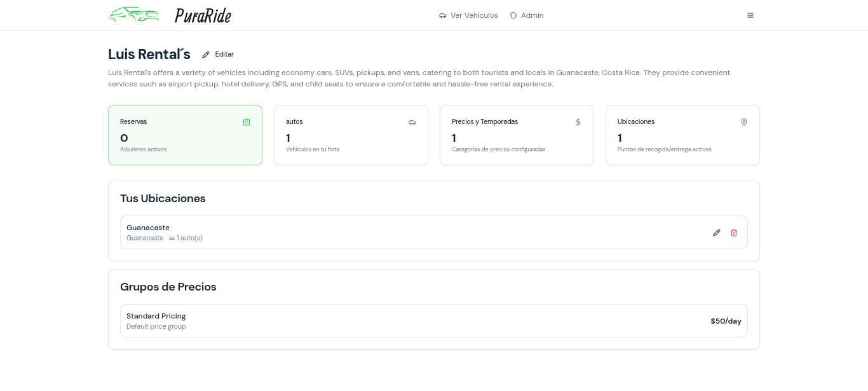Click the small car icon beside 1 auto(s)
The height and width of the screenshot is (391, 868).
(x=172, y=238)
